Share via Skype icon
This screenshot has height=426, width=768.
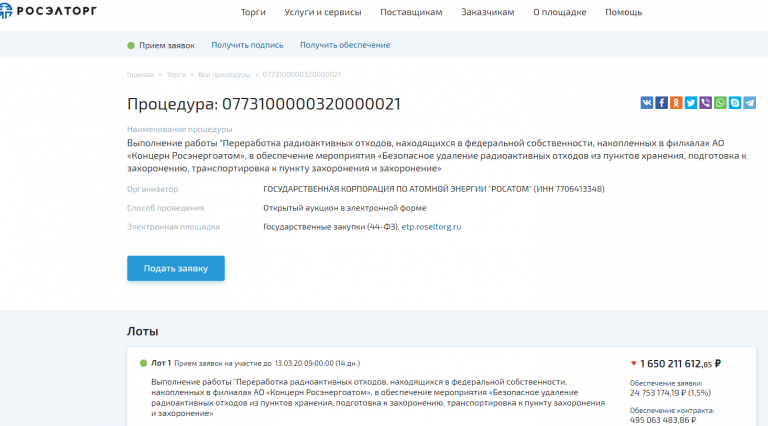(735, 103)
